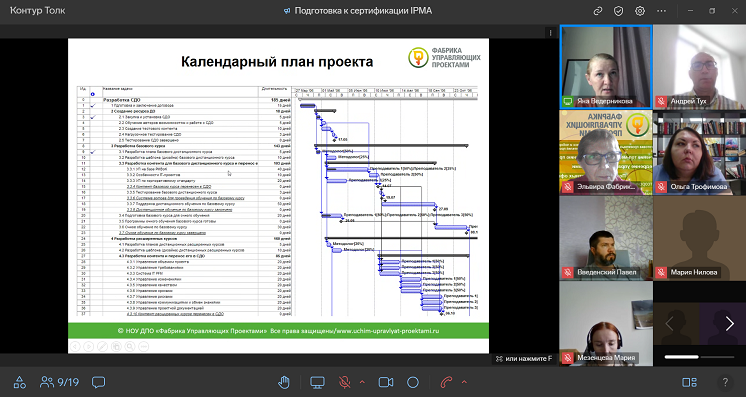746x397 pixels.
Task: Select Андрей Тух video tile
Action: pos(699,67)
